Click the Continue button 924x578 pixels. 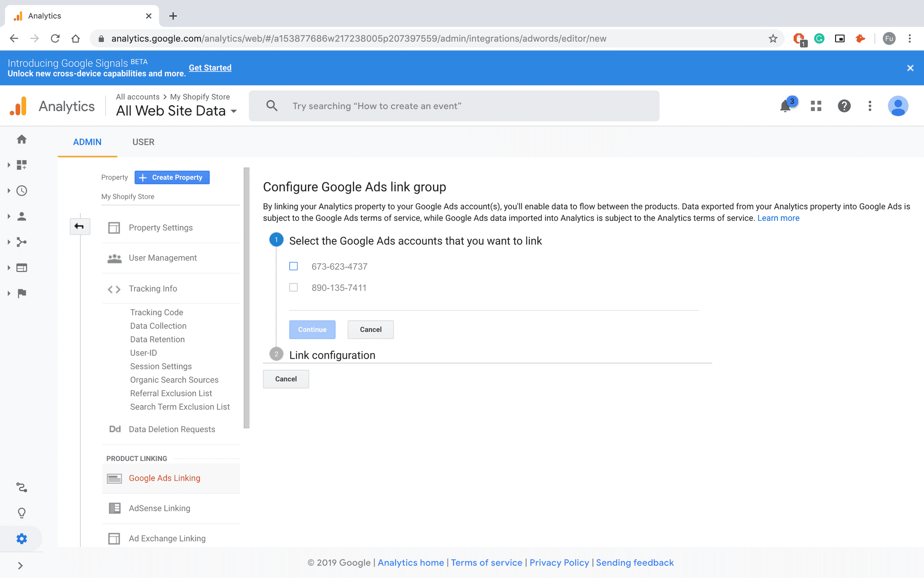click(x=312, y=330)
